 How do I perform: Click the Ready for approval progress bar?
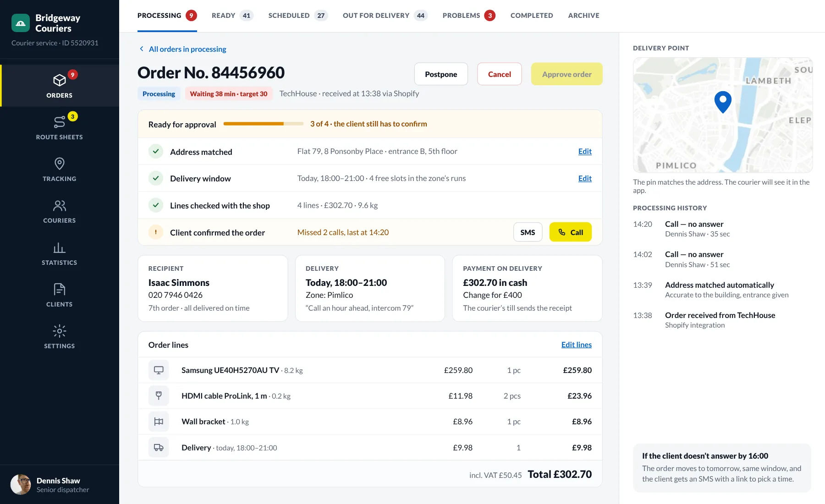point(264,124)
